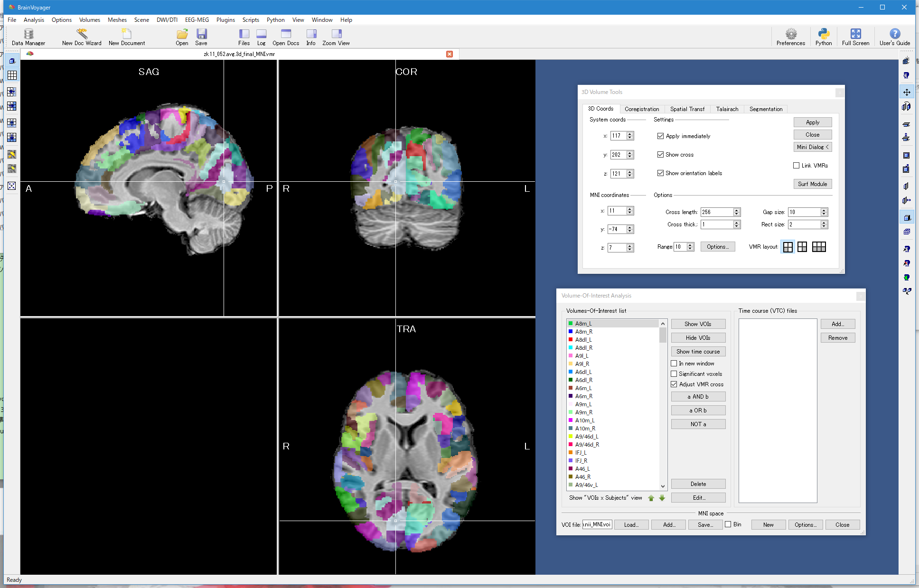Open the Python toolbar icon
The height and width of the screenshot is (588, 919).
[x=824, y=37]
